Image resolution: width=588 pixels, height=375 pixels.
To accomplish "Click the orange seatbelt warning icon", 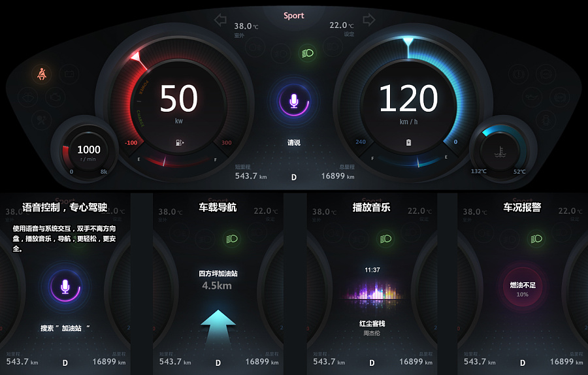I will click(x=42, y=74).
